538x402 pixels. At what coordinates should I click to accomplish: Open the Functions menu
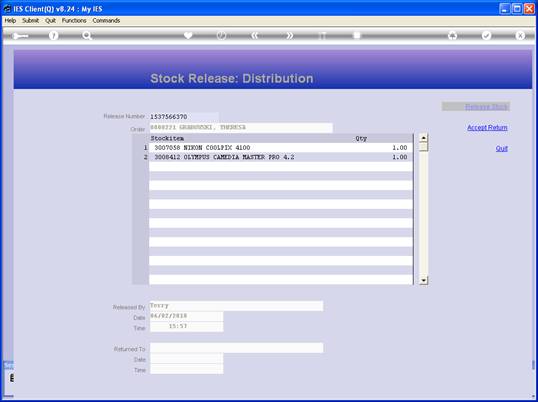tap(74, 21)
